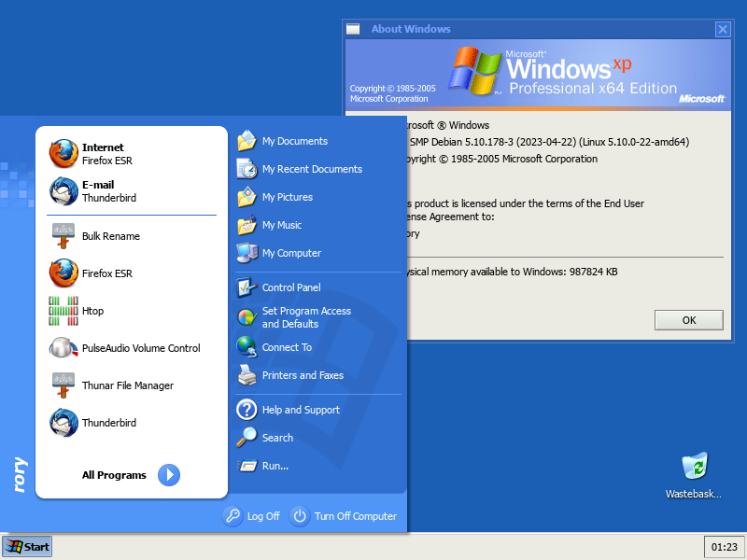Launch Htop icon
747x560 pixels.
click(63, 311)
